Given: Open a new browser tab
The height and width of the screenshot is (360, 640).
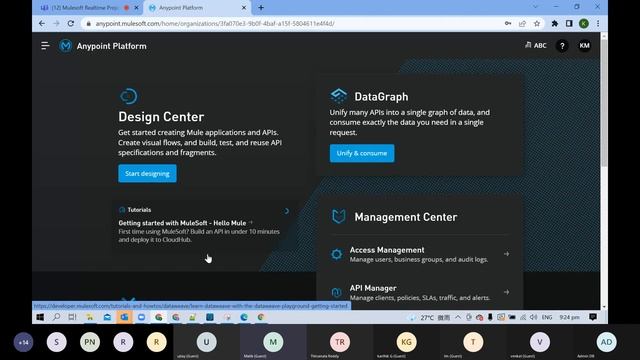Looking at the screenshot, I should [x=261, y=8].
